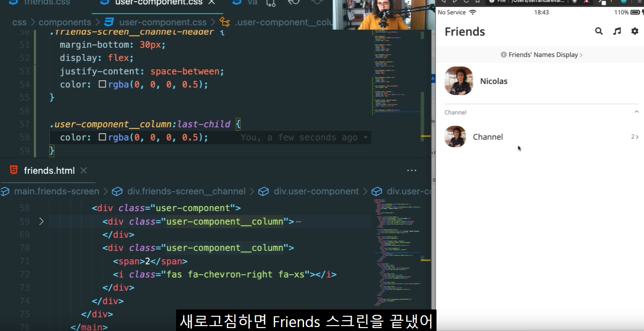Click the browser bookmark icon
Viewport: 644px width, 331px height.
click(x=478, y=1)
